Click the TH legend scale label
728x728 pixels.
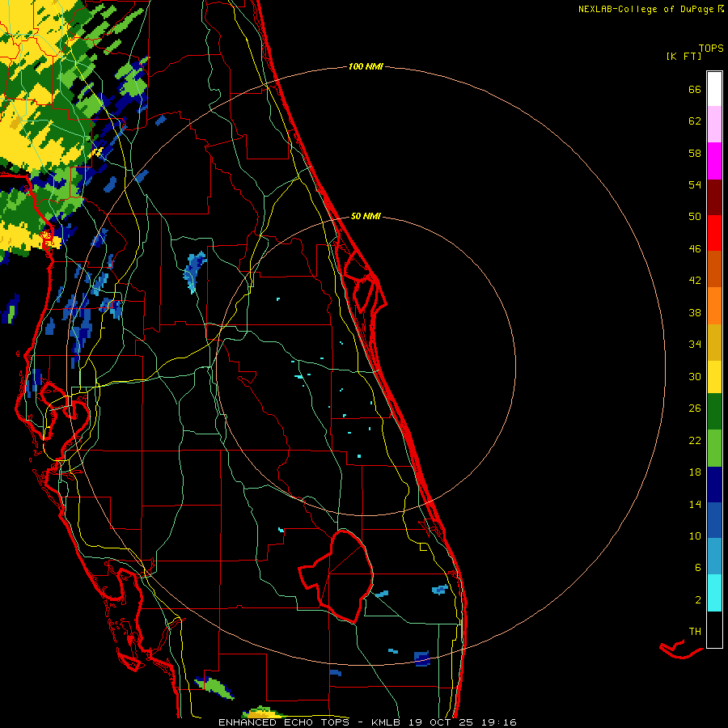[x=695, y=632]
